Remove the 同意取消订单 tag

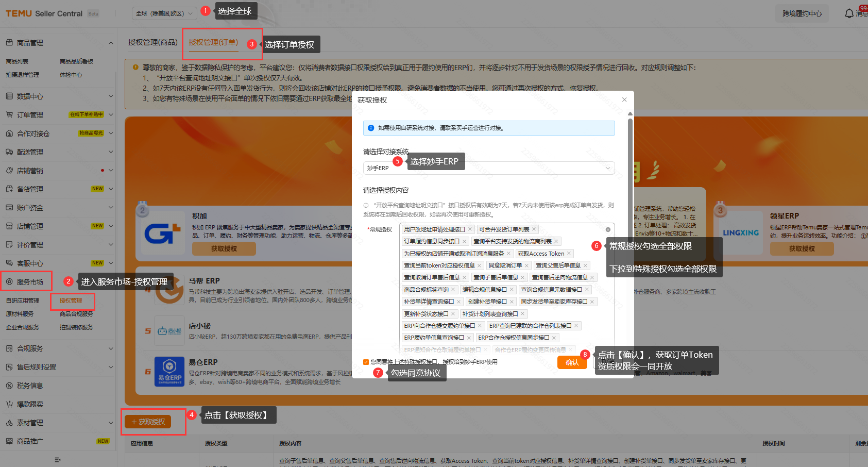(527, 265)
